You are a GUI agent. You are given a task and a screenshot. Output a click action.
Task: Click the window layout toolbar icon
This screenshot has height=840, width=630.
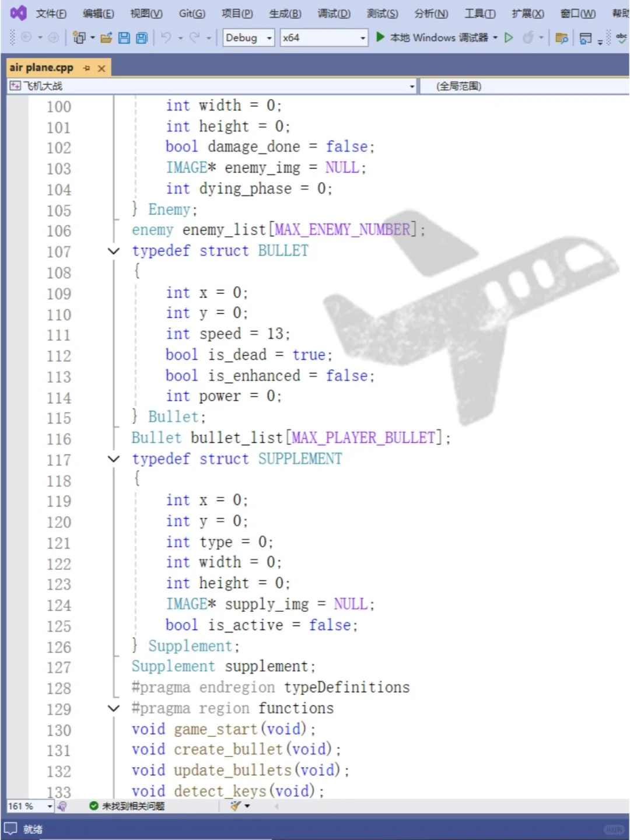(586, 38)
